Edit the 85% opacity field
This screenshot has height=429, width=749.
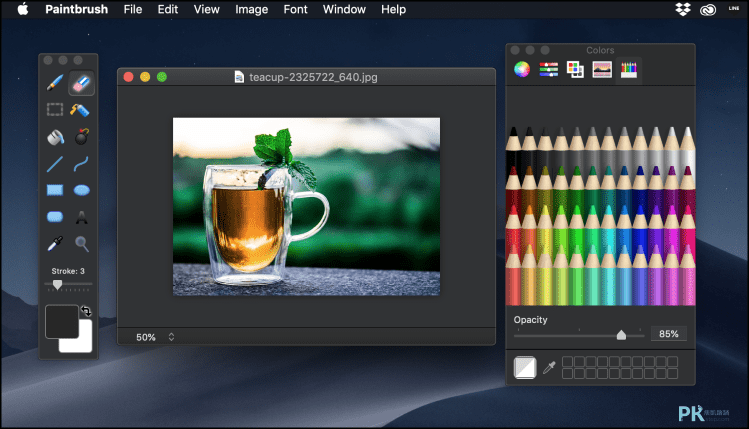tap(669, 334)
